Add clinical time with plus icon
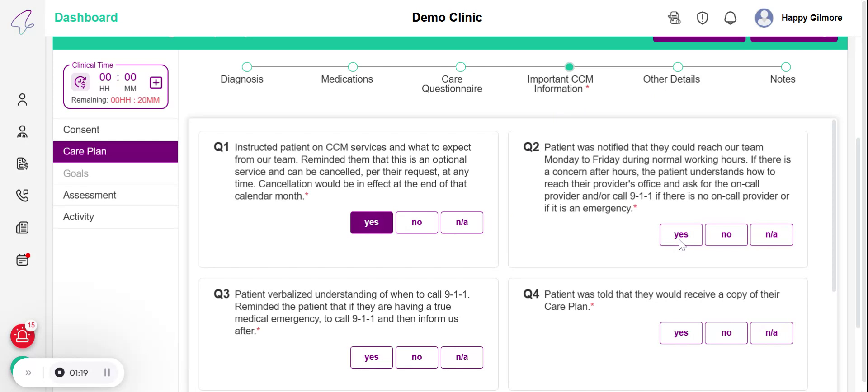Image resolution: width=868 pixels, height=392 pixels. coord(156,83)
